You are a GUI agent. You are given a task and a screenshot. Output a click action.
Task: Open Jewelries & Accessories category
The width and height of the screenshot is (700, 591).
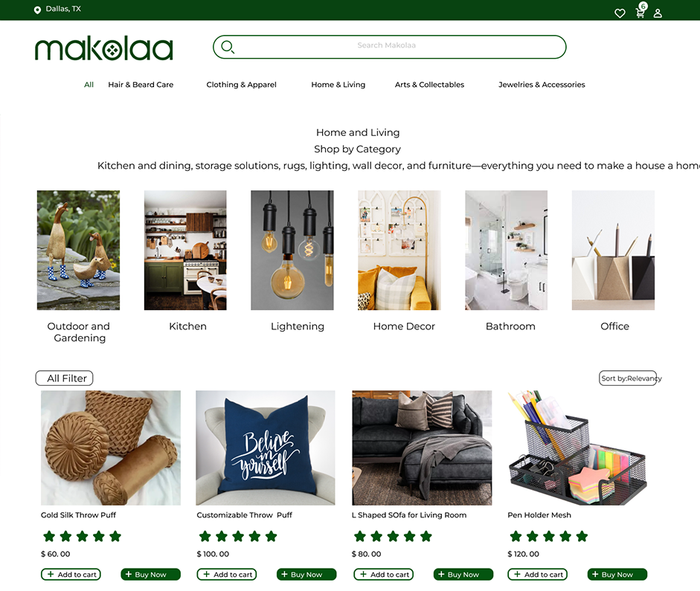tap(542, 85)
